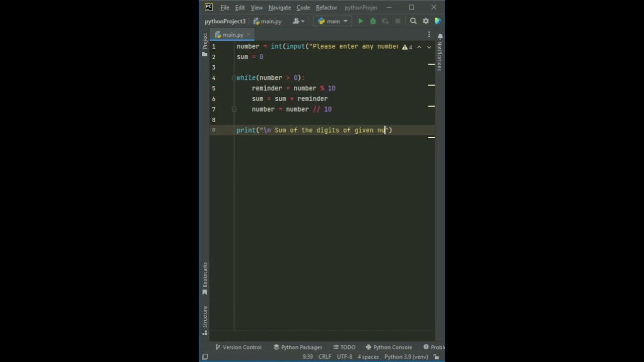Open the Refactor menu
The image size is (644, 362).
pos(327,8)
